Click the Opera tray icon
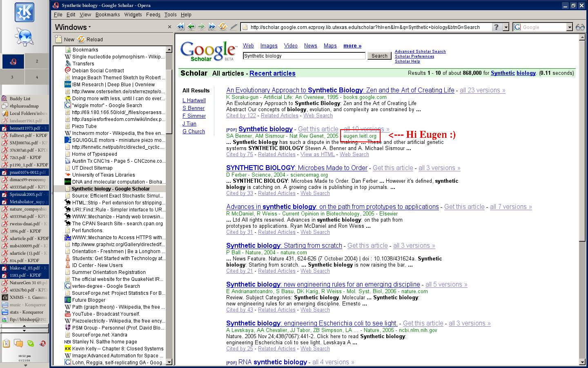This screenshot has width=588, height=368. tap(42, 343)
